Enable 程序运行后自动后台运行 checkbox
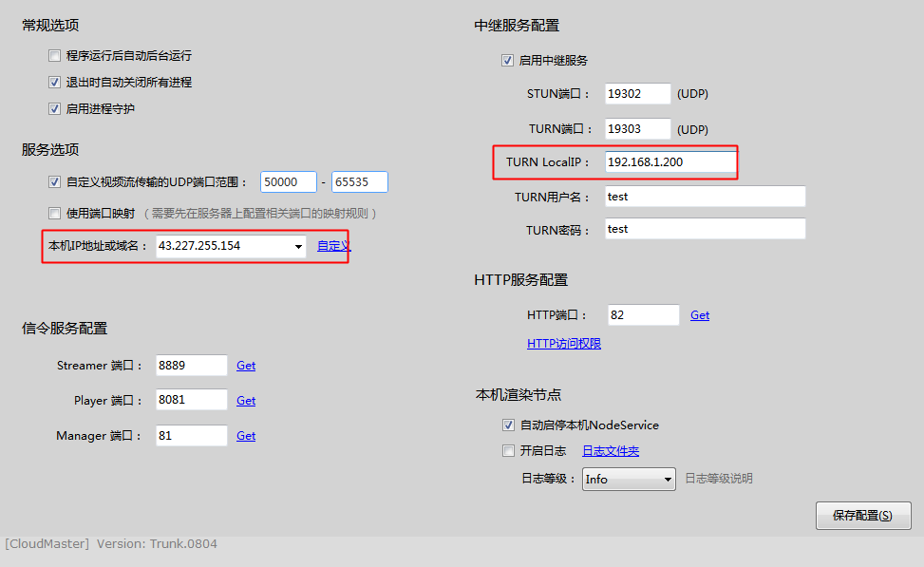 (x=55, y=56)
